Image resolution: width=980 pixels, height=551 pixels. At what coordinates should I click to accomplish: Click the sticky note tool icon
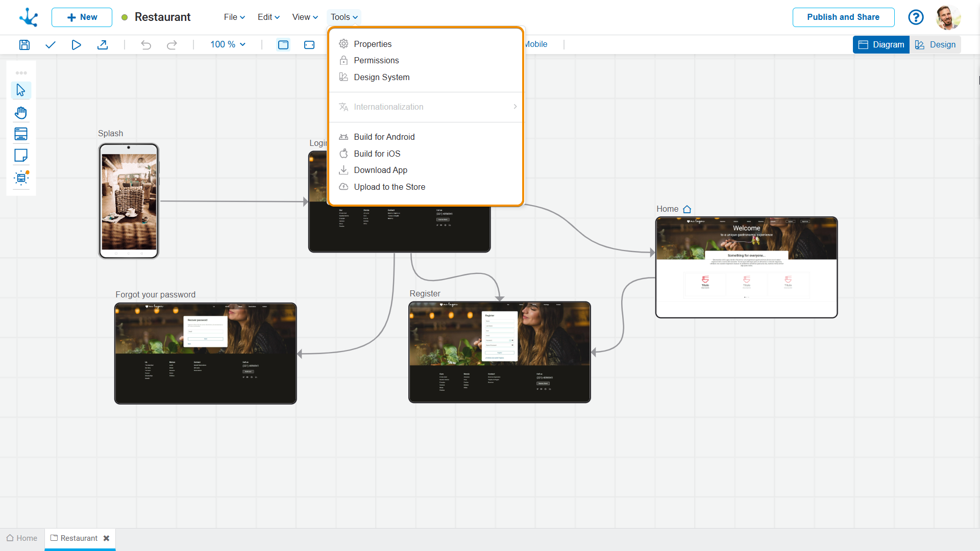point(21,156)
